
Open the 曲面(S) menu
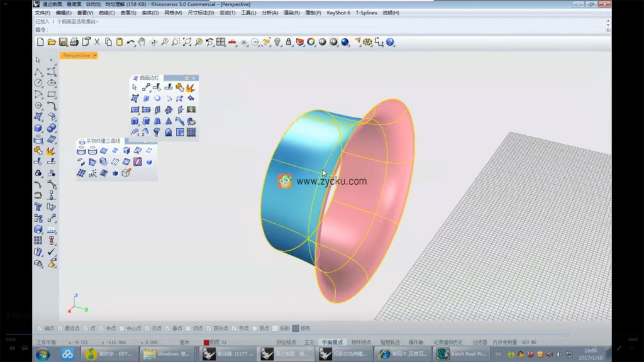click(x=128, y=13)
